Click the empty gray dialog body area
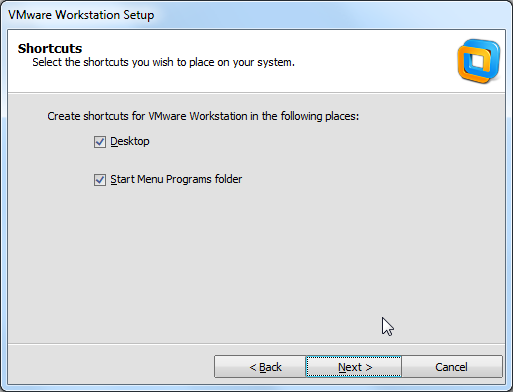The image size is (513, 392). pos(256,260)
